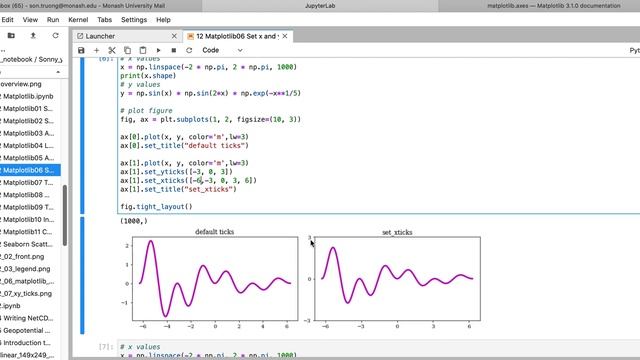Open the Geopotential file
The image size is (640, 360).
pos(30,330)
